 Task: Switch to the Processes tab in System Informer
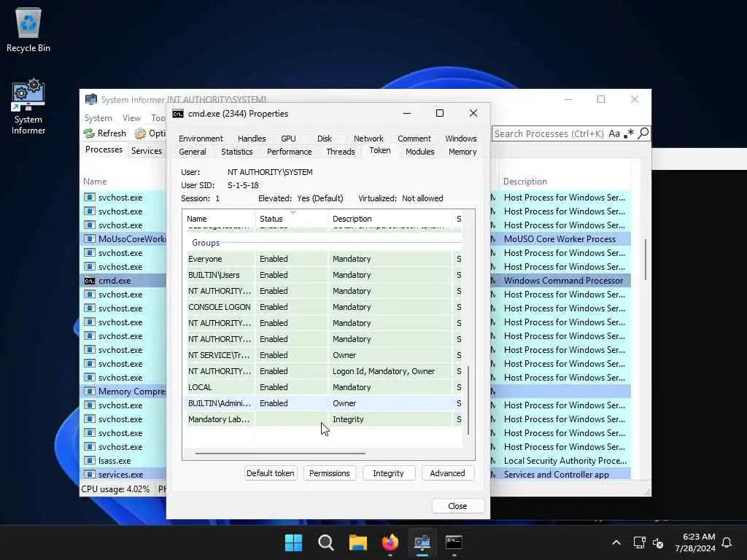[104, 149]
